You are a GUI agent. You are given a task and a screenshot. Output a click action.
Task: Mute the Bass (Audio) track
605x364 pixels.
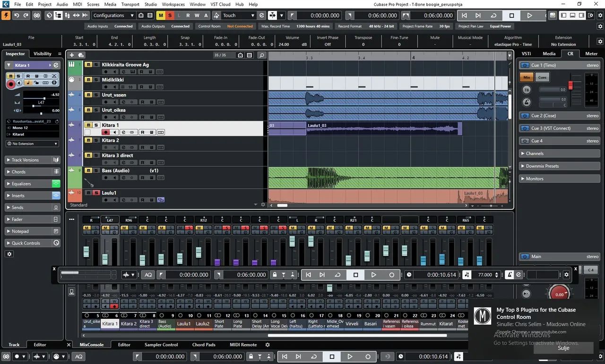[x=88, y=171]
